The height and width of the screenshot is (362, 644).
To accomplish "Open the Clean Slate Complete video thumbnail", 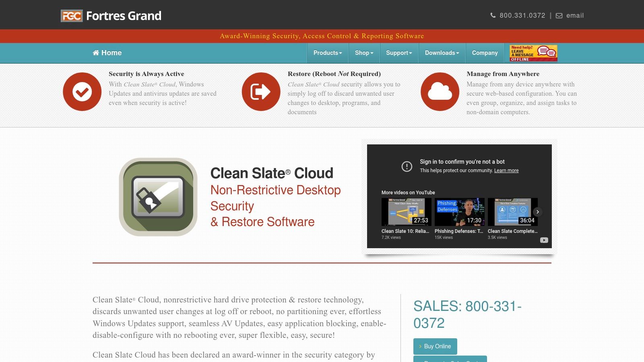I will 513,212.
